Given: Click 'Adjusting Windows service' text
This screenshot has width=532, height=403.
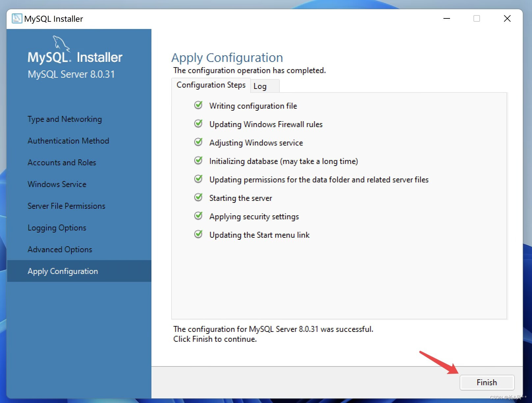Looking at the screenshot, I should tap(256, 143).
